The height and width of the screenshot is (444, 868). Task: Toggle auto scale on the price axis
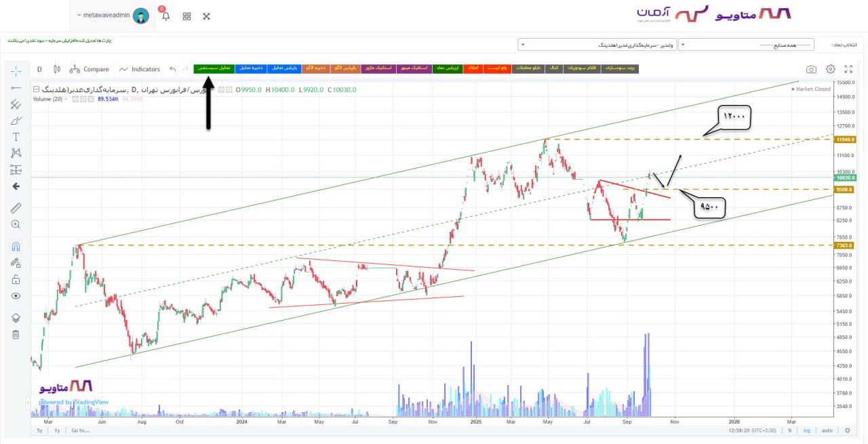click(827, 430)
